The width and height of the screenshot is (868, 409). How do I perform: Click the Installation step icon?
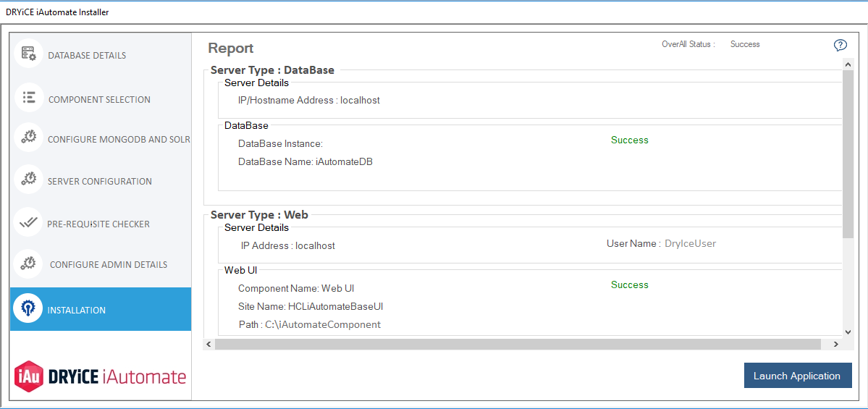(x=28, y=309)
